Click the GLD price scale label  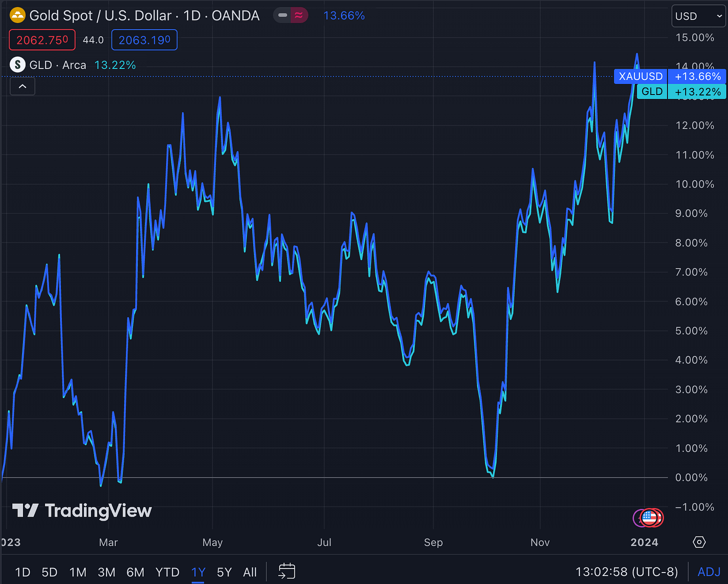652,91
